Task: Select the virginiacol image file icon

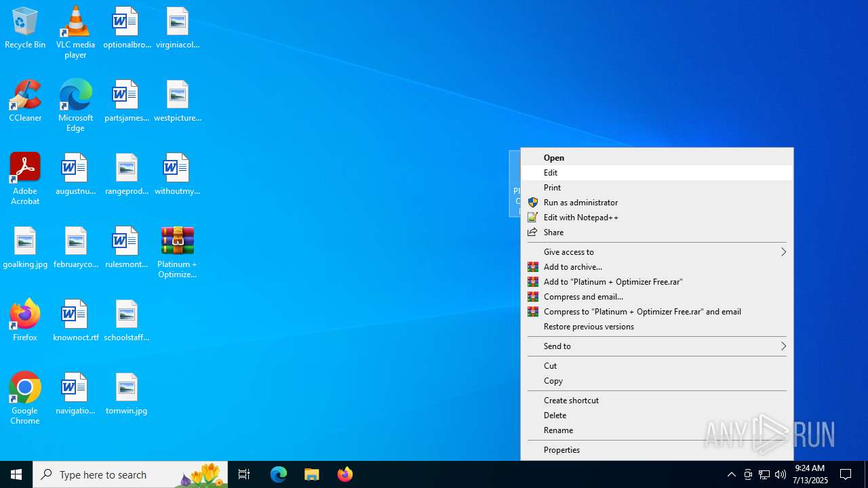Action: 177,28
